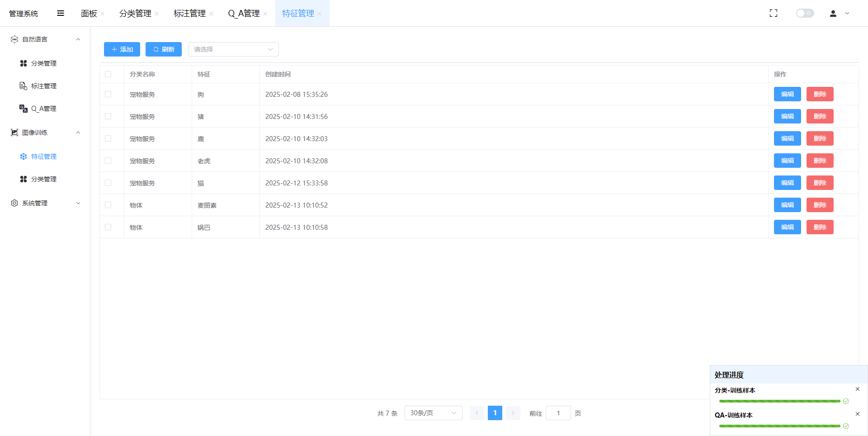The width and height of the screenshot is (868, 436).
Task: Check the row checkbox for 老虎
Action: (108, 161)
